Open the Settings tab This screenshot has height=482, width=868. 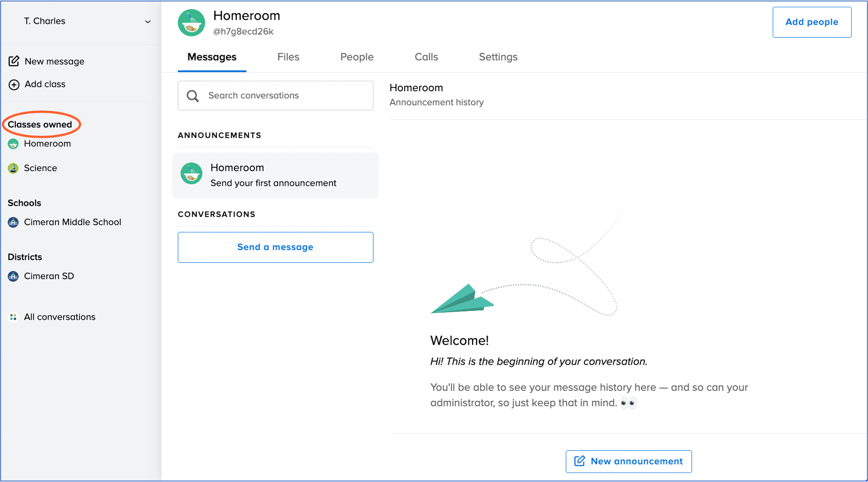click(x=498, y=57)
